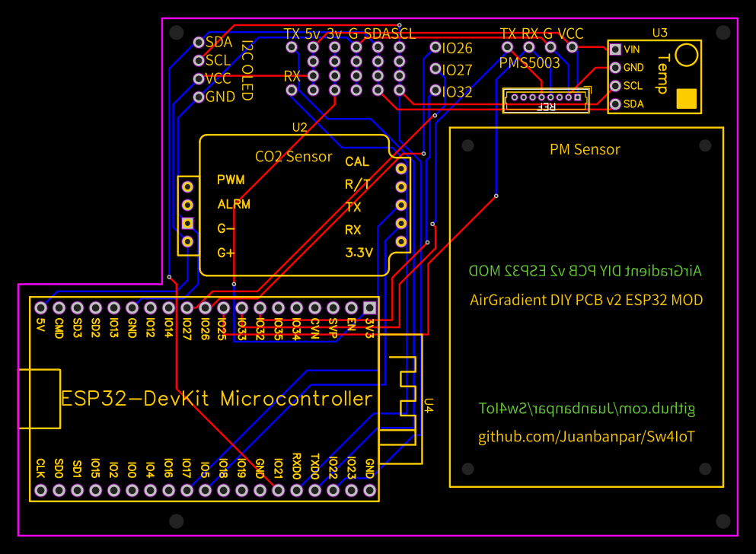Click the square 3V3 pin pad on ESP32
Image resolution: width=756 pixels, height=554 pixels.
point(370,307)
